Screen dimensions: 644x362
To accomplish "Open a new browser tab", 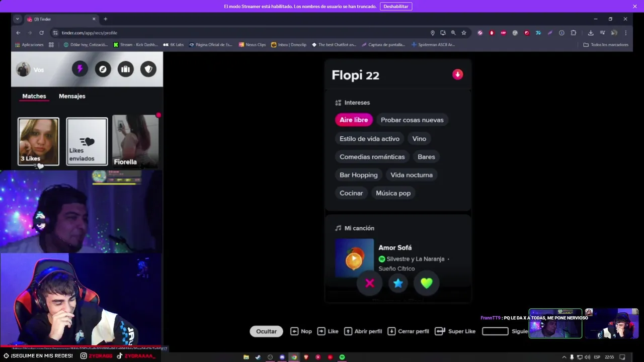I will click(x=105, y=19).
